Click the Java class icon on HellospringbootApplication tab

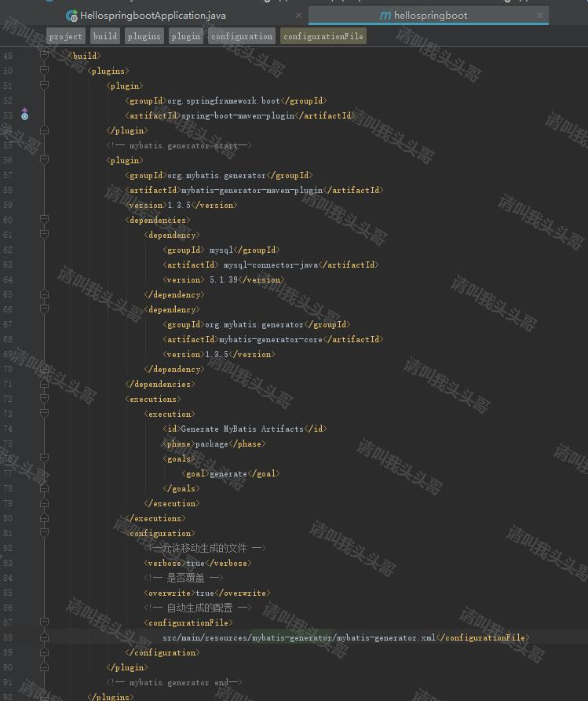click(x=71, y=16)
